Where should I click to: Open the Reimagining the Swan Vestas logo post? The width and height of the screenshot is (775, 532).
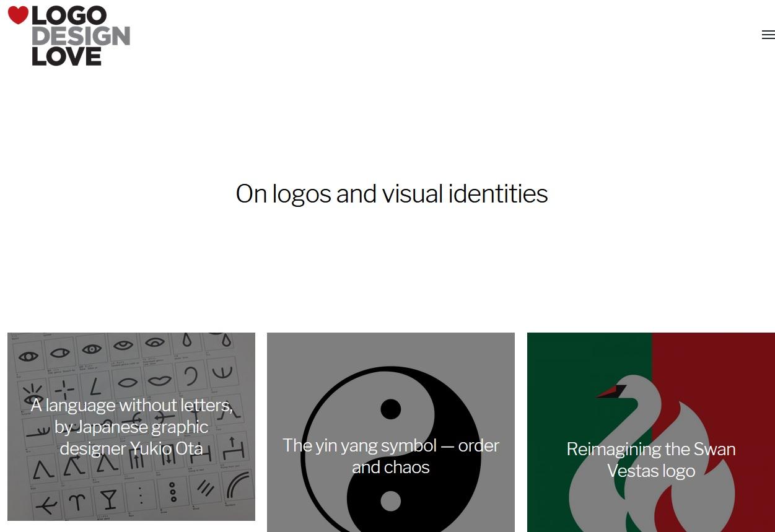(x=650, y=460)
